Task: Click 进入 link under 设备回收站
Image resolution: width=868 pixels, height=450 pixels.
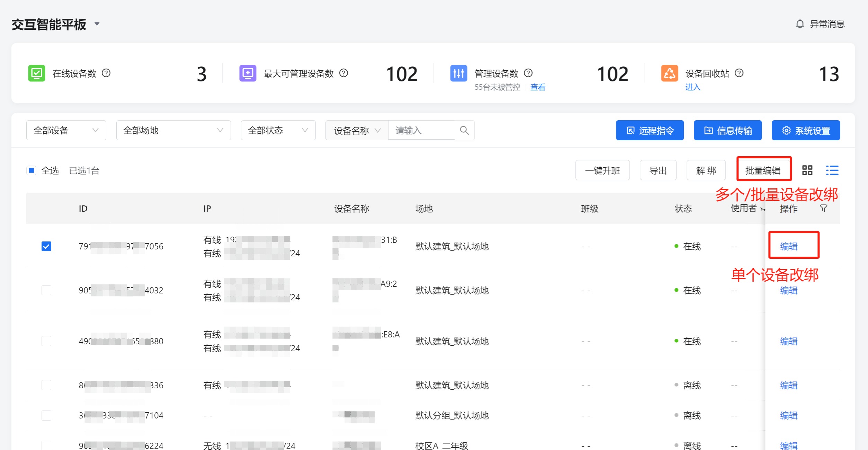Action: (693, 87)
